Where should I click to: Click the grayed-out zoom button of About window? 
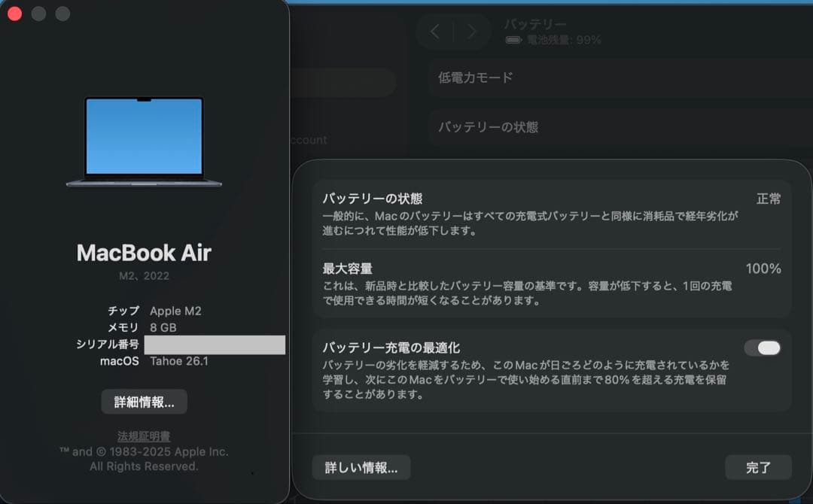pos(62,14)
